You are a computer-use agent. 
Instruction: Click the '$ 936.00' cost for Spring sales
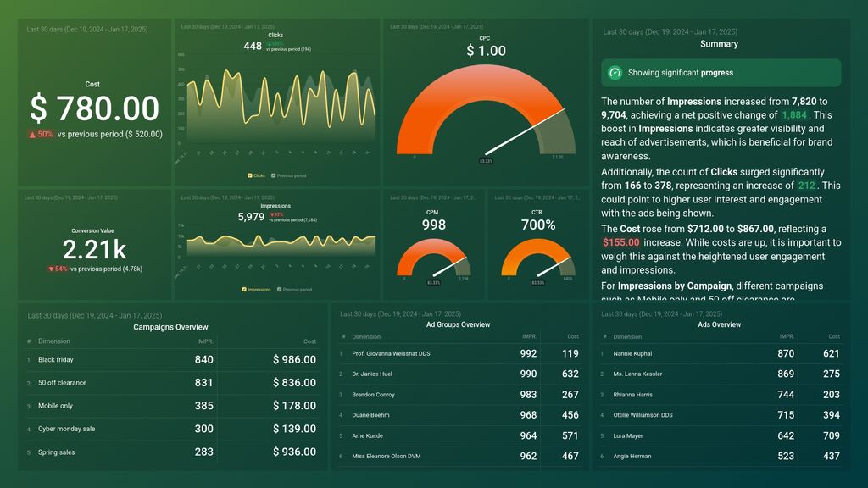coord(294,452)
